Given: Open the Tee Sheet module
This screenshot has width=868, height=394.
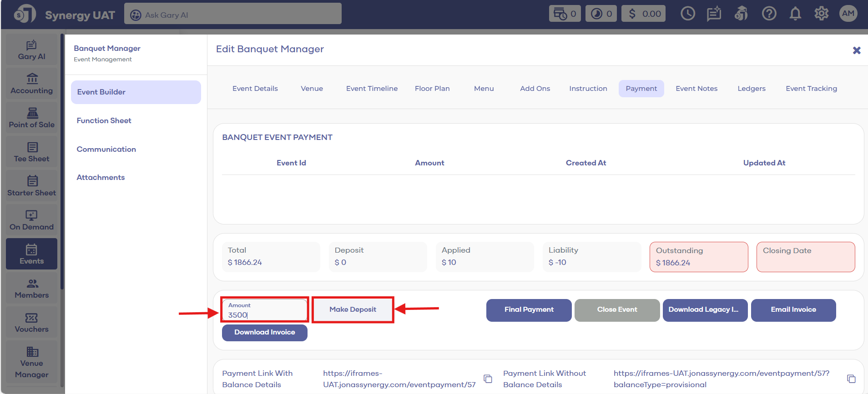Looking at the screenshot, I should pyautogui.click(x=31, y=152).
